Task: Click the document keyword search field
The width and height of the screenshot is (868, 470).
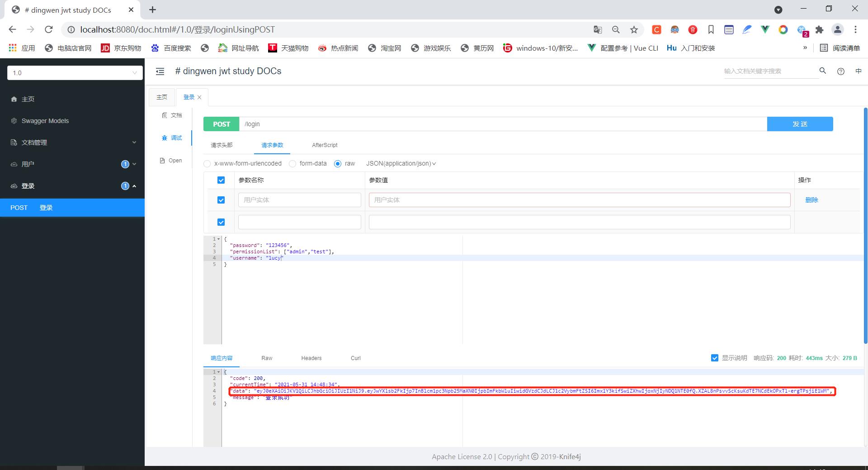Action: (x=771, y=71)
